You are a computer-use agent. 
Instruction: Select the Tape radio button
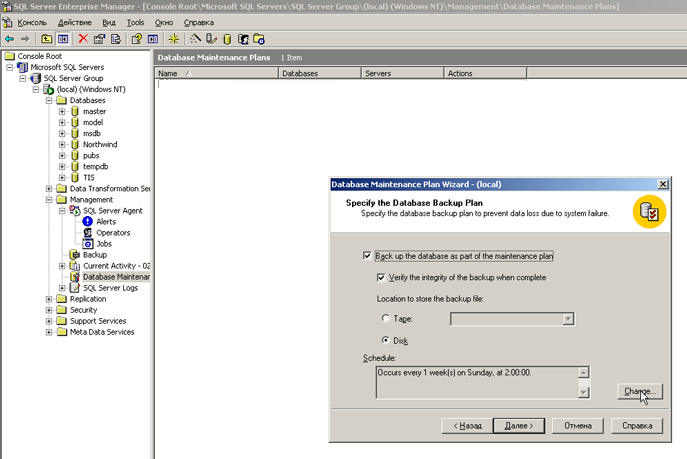click(386, 318)
